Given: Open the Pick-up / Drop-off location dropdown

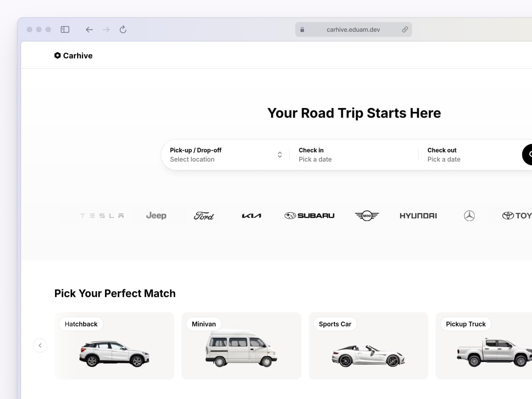Looking at the screenshot, I should (x=226, y=154).
